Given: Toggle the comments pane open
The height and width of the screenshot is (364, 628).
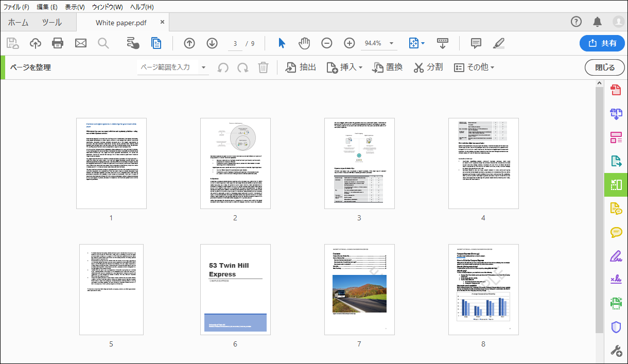Looking at the screenshot, I should [476, 43].
